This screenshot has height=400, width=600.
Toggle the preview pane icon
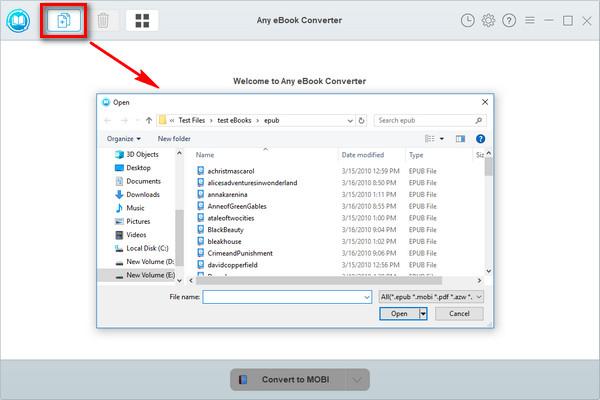(460, 139)
